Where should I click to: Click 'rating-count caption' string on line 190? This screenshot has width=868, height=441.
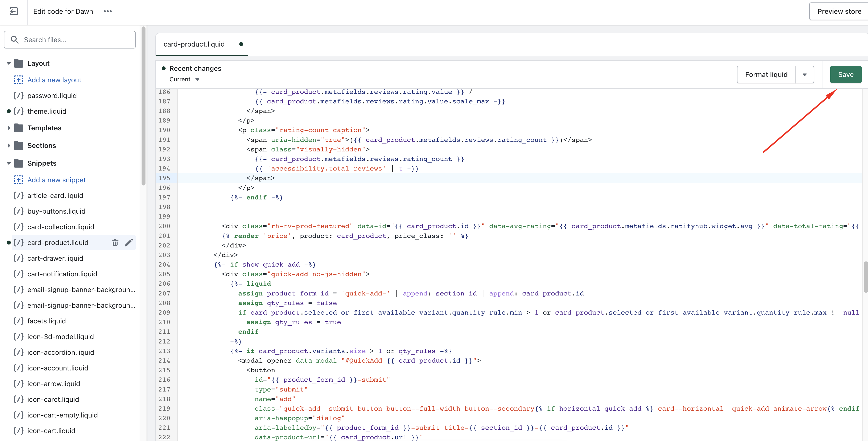320,130
